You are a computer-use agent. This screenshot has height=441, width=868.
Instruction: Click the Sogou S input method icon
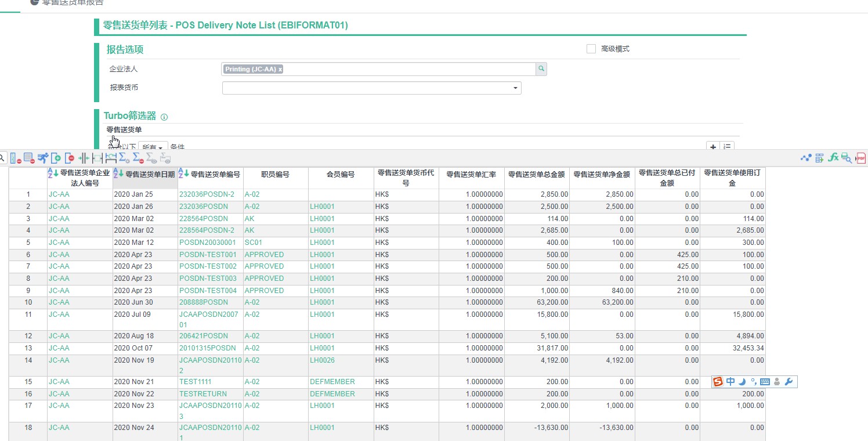718,382
